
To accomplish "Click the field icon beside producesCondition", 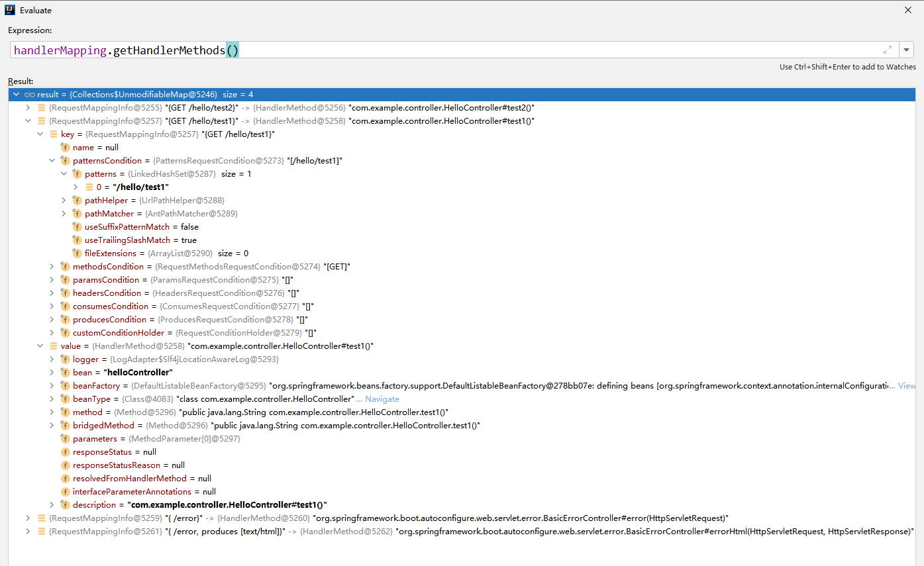I will 66,320.
